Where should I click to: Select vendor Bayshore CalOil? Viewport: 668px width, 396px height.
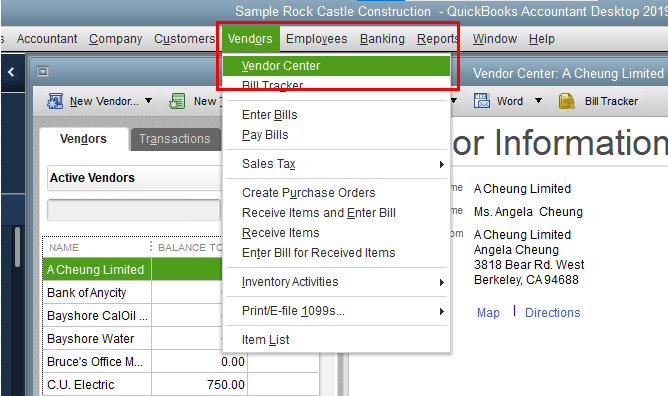[x=97, y=316]
